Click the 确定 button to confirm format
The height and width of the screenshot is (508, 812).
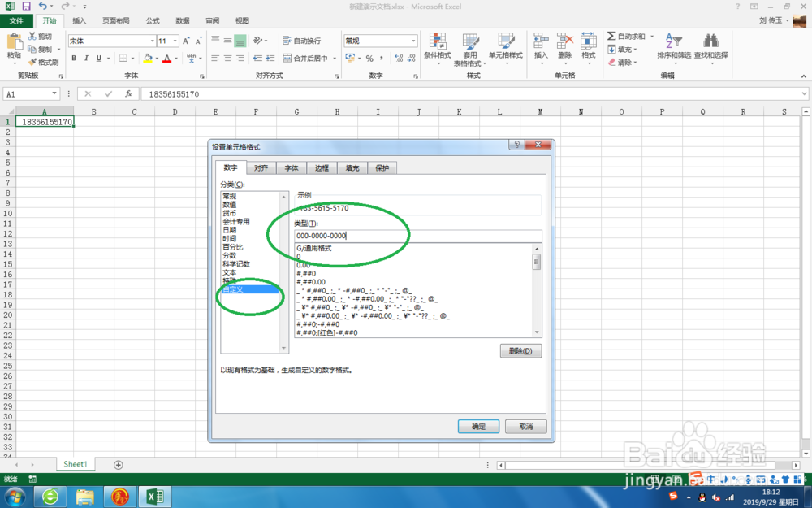tap(478, 426)
